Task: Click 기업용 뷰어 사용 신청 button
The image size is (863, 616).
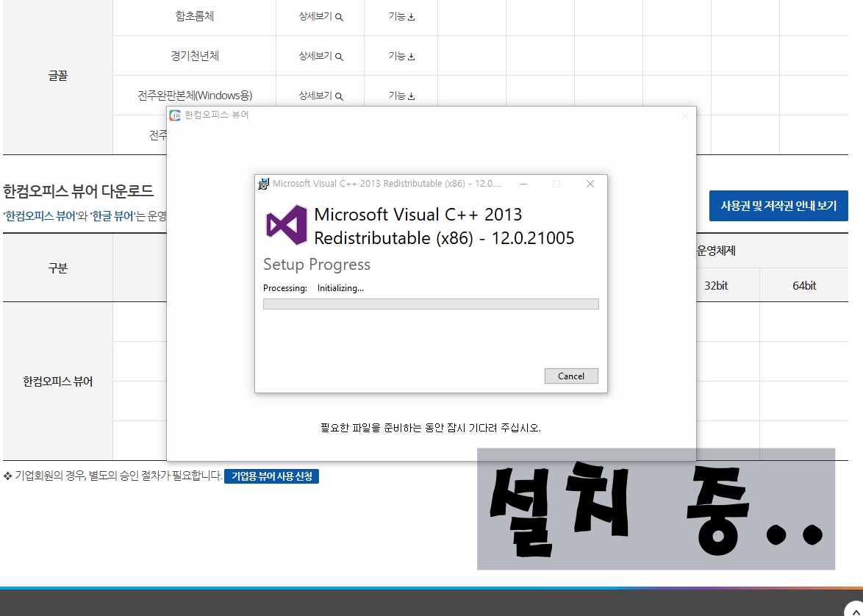Action: [x=271, y=476]
